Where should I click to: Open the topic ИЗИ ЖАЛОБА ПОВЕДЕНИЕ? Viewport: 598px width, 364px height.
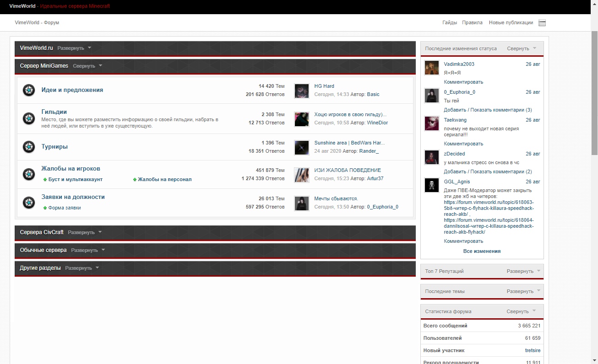click(348, 170)
